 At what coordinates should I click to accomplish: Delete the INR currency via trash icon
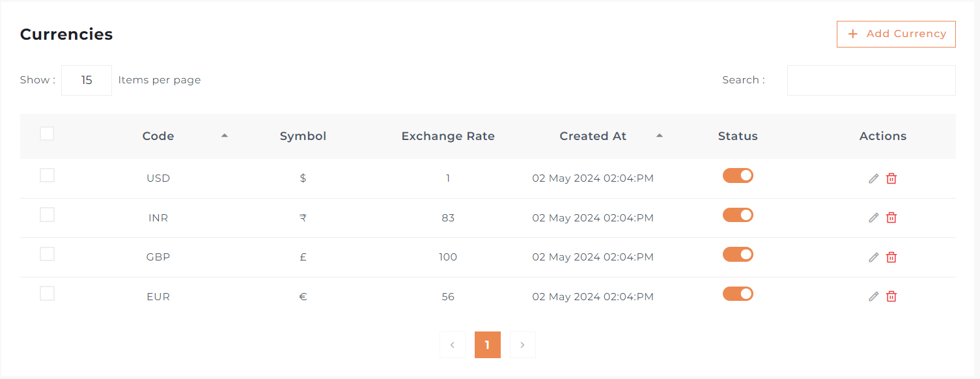click(891, 218)
